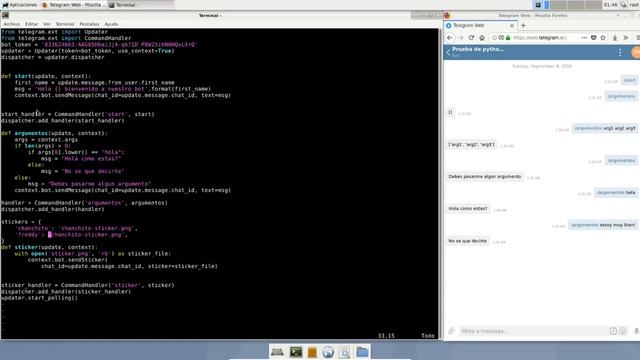Click 'def start(update, context):' code line
Image resolution: width=640 pixels, height=360 pixels.
pos(46,76)
